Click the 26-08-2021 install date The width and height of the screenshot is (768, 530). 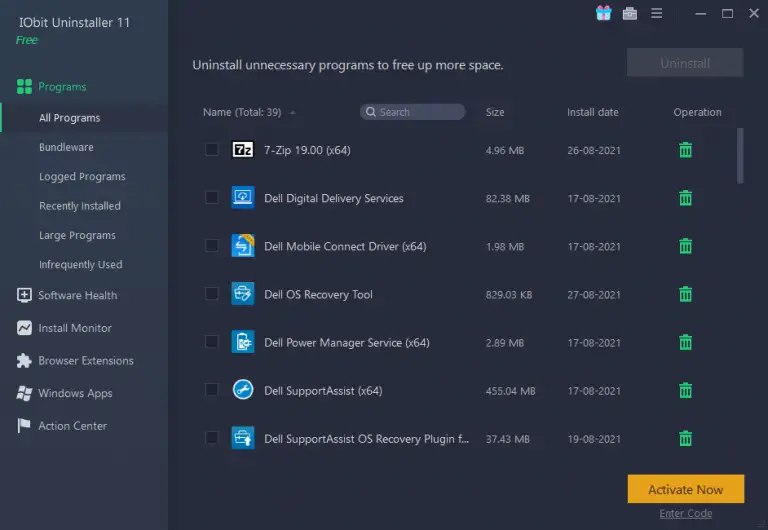594,150
